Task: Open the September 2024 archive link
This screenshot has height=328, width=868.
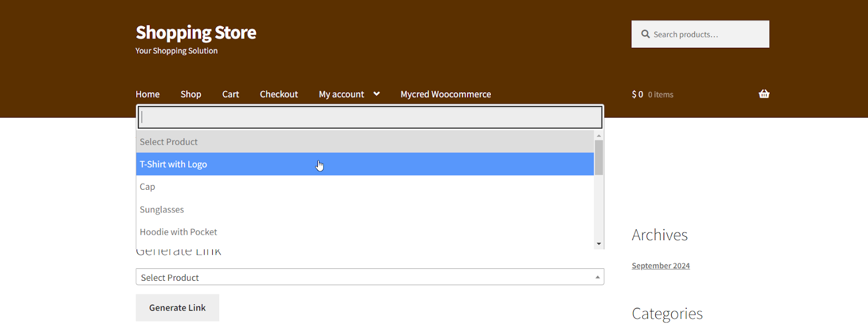Action: pos(660,266)
